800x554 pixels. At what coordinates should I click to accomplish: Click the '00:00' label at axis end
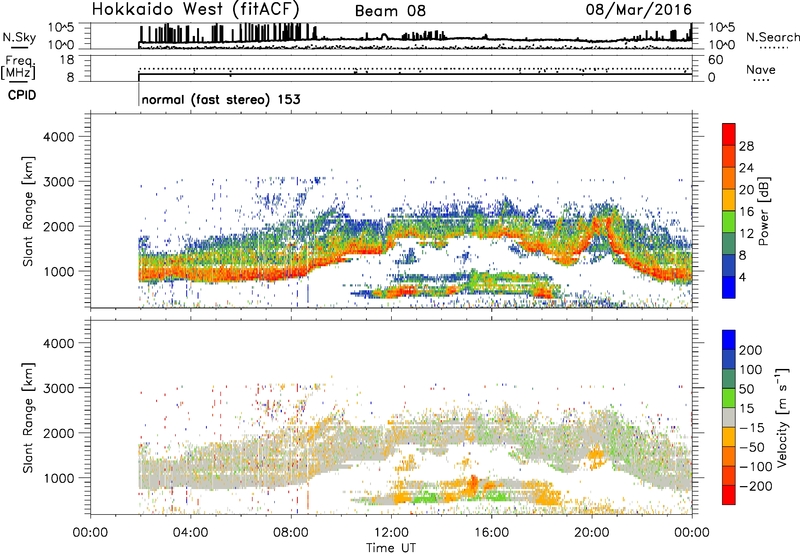point(691,533)
